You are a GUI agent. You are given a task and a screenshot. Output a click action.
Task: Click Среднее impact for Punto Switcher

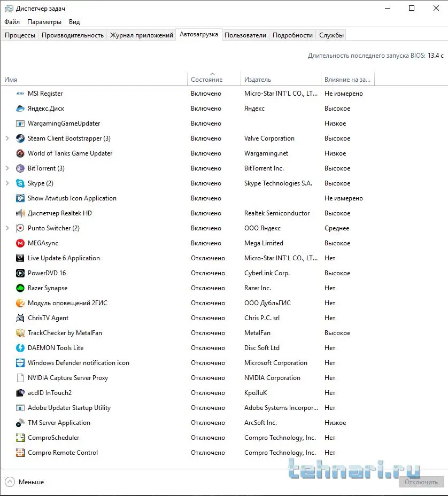[x=337, y=228]
